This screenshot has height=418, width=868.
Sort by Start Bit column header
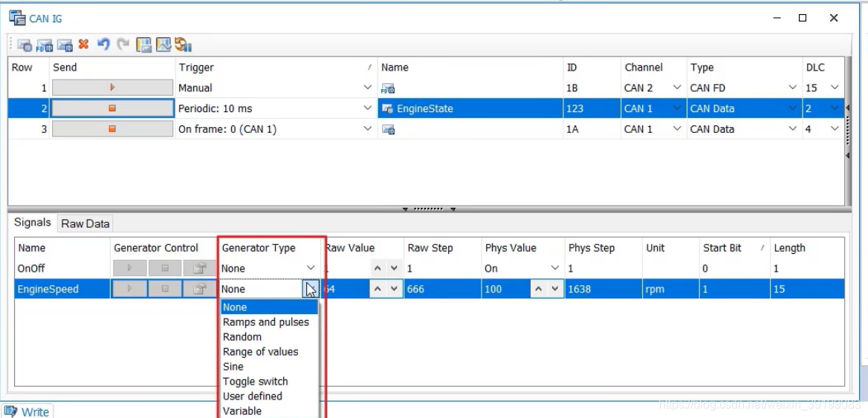coord(734,248)
